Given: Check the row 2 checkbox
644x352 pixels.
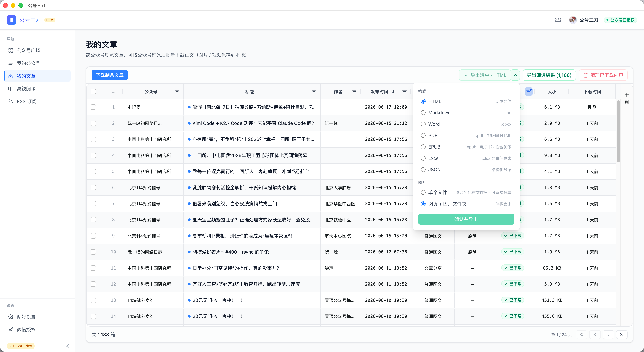Looking at the screenshot, I should pos(93,123).
